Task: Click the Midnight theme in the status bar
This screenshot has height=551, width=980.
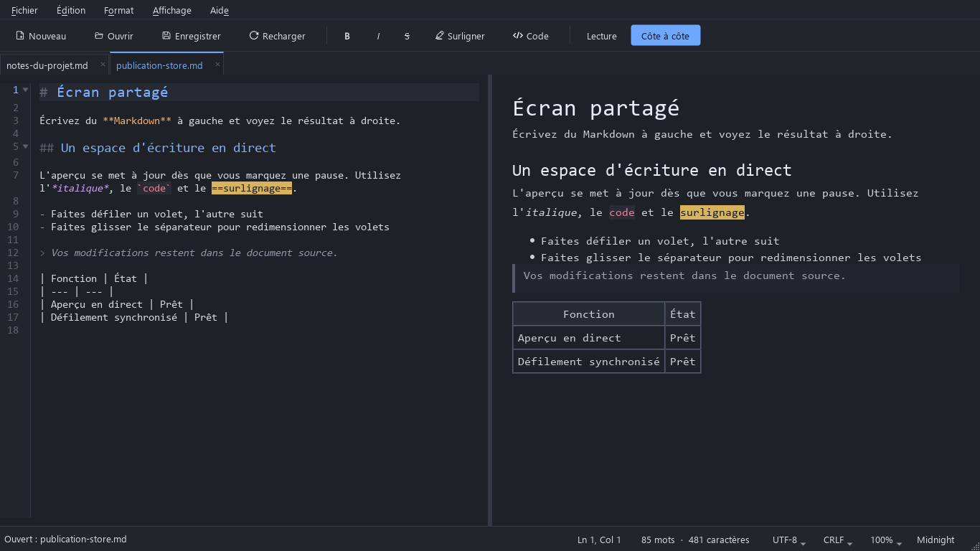Action: (x=936, y=540)
